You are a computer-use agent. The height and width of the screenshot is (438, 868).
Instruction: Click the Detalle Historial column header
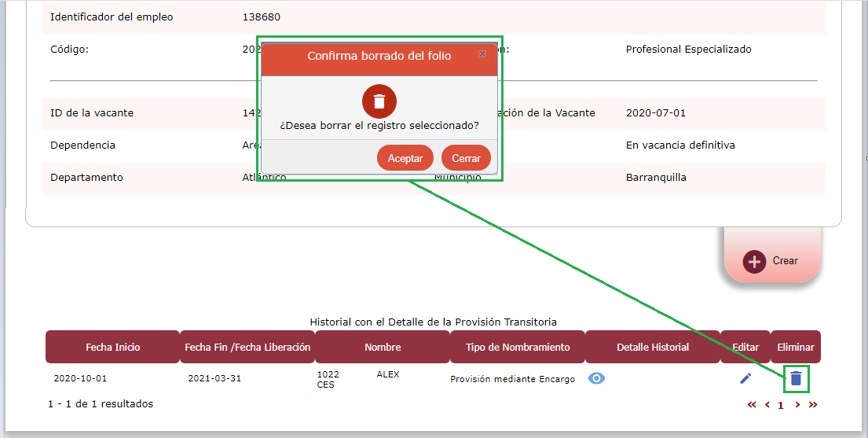(x=653, y=347)
